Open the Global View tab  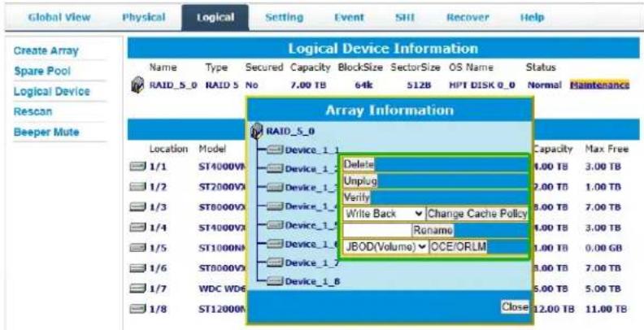coord(59,18)
